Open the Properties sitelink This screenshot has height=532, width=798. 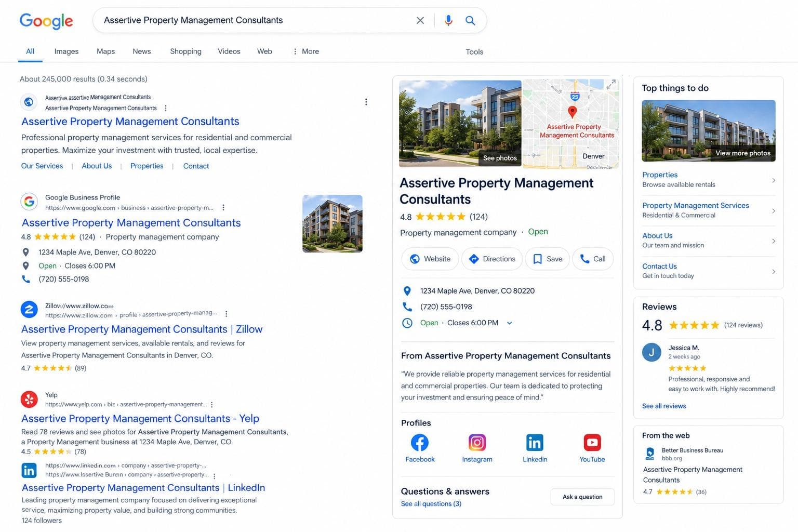click(147, 166)
